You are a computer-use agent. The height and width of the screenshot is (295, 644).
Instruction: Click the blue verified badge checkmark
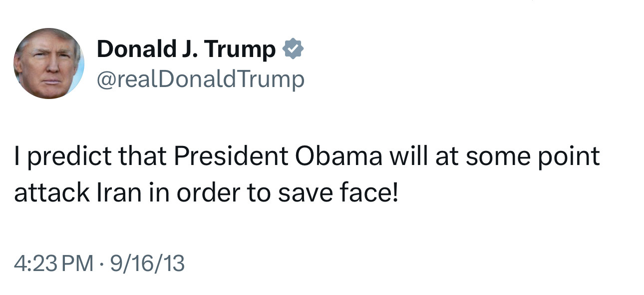click(x=293, y=49)
